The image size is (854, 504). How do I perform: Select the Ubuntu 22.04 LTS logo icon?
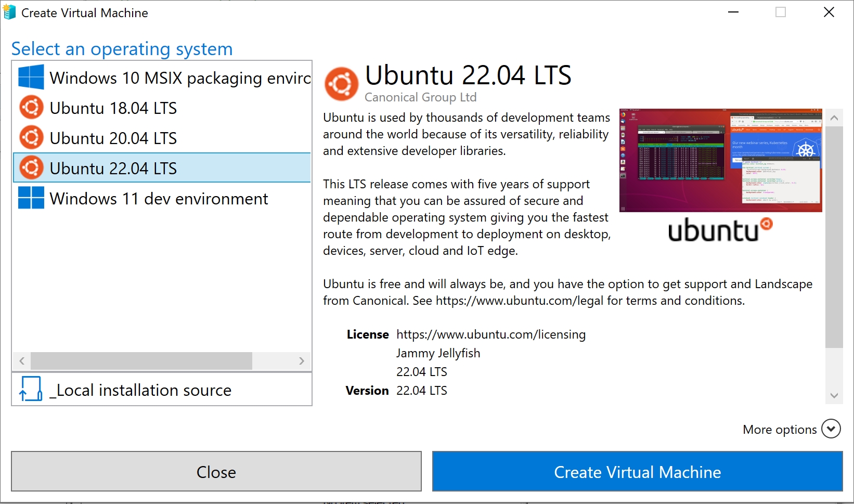pyautogui.click(x=31, y=167)
